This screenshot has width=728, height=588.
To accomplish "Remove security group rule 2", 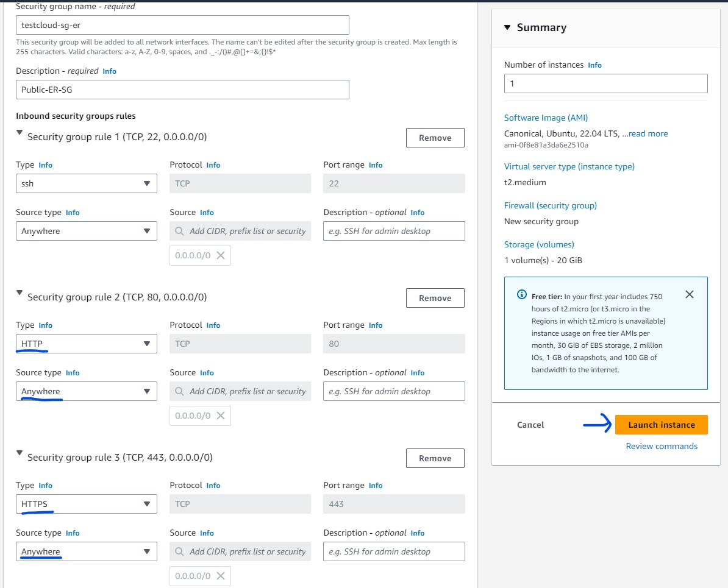I will point(435,298).
